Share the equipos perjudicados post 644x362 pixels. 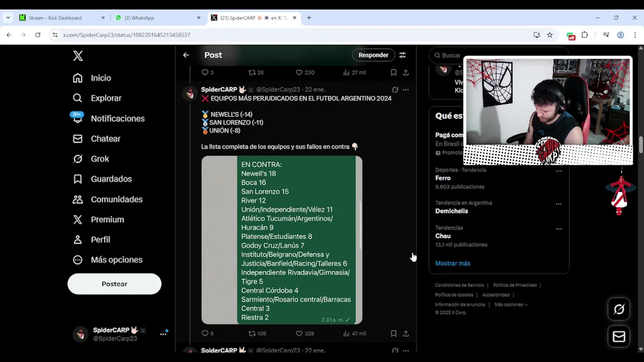click(406, 333)
